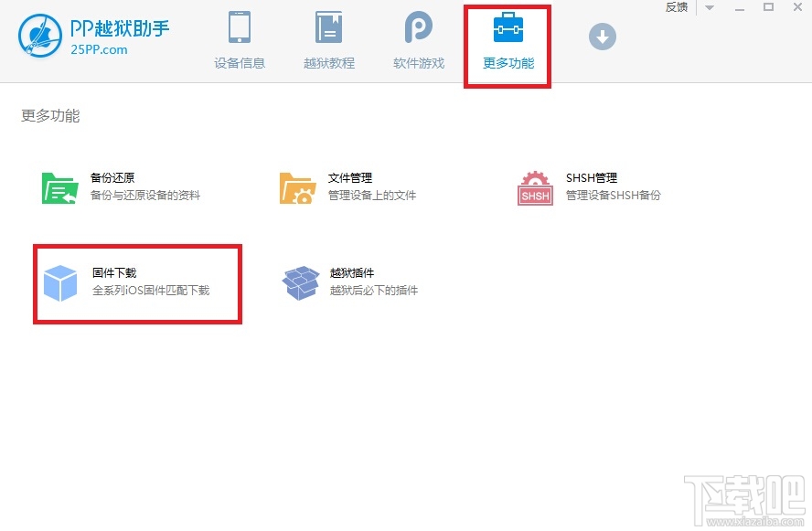This screenshot has height=531, width=812.
Task: Click the 软件游戏 P-shaped icon
Action: (x=418, y=27)
